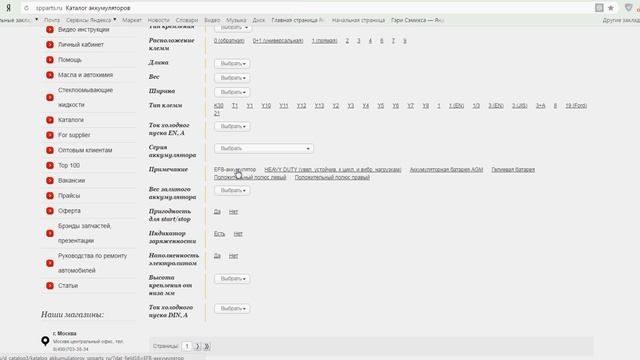Select Нет for Пригодность для start/stop
Image resolution: width=640 pixels, height=360 pixels.
[x=233, y=211]
